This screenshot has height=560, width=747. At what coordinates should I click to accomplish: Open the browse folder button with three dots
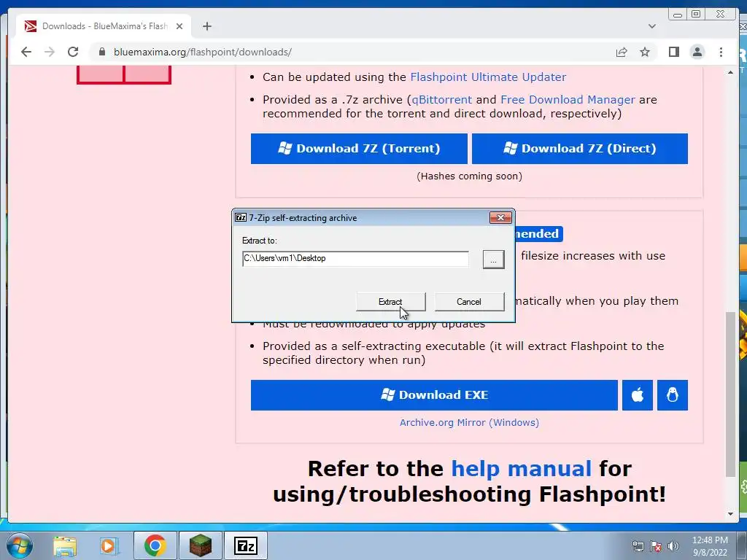click(493, 260)
